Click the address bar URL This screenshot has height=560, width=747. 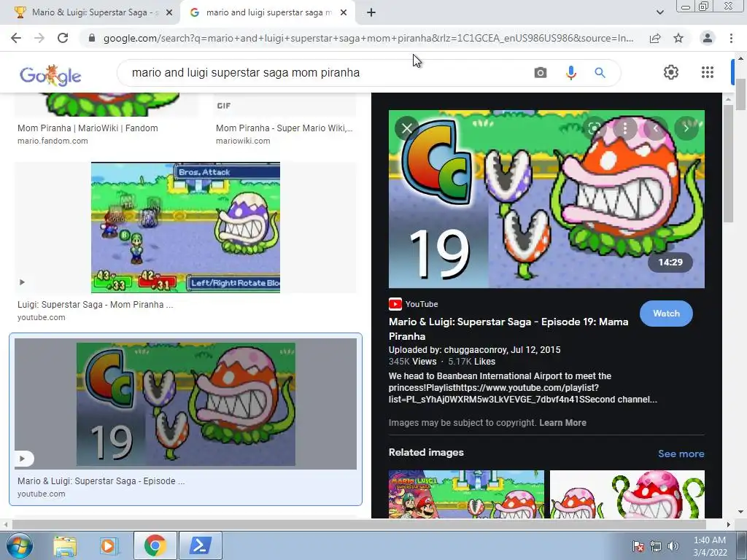(x=368, y=38)
